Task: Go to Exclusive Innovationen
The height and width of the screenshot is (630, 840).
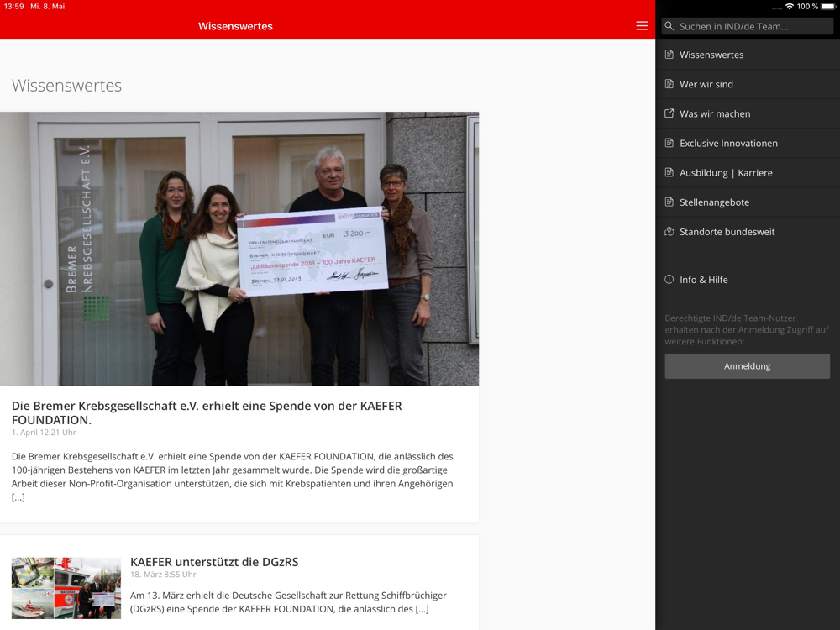Action: (x=748, y=143)
